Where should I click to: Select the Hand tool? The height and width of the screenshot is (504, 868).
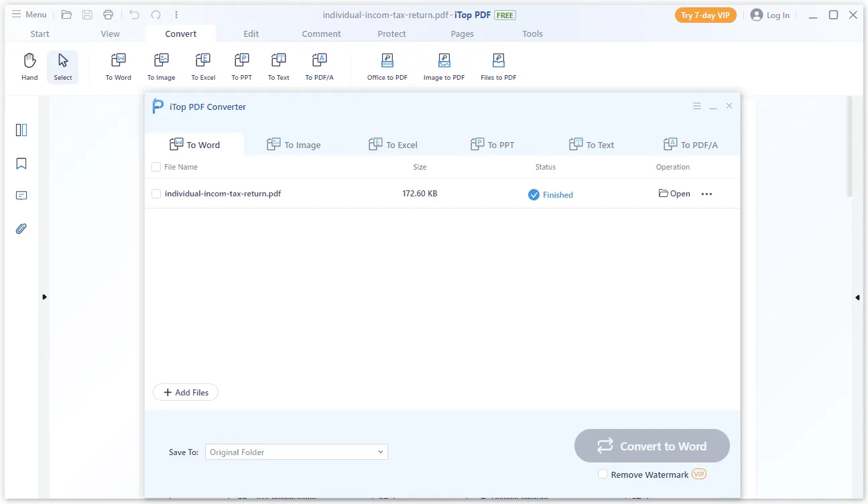tap(29, 67)
